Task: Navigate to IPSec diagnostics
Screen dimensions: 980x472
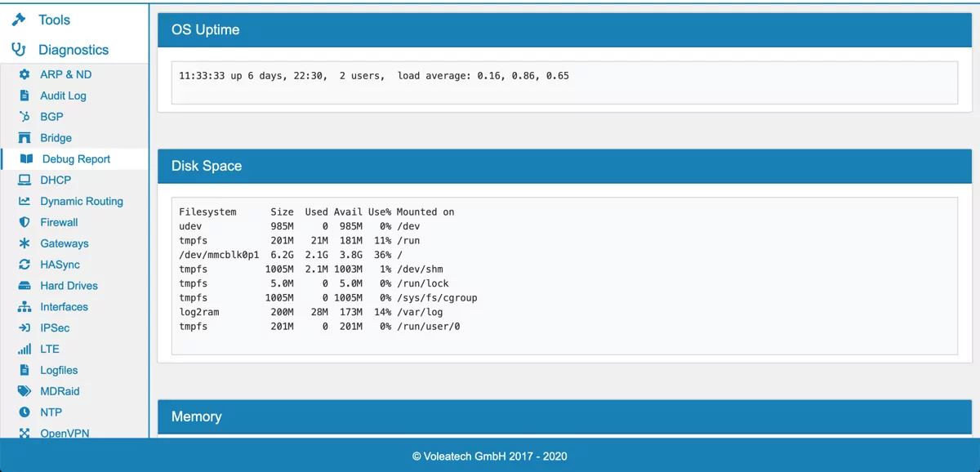Action: (55, 328)
